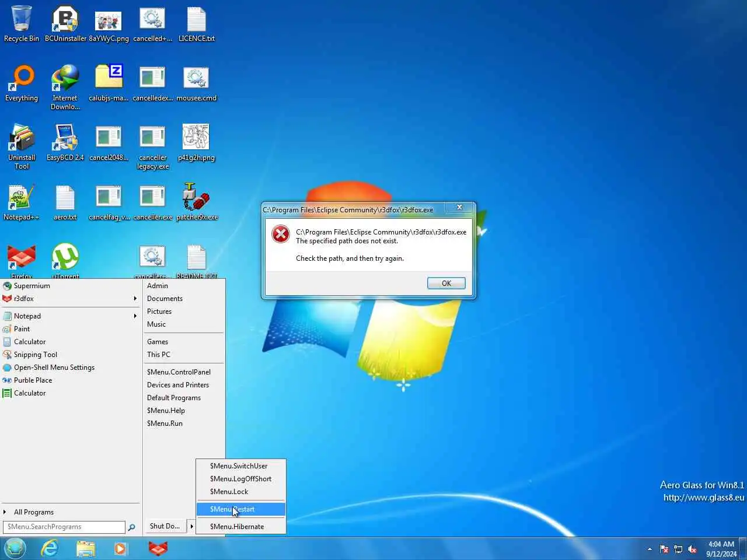The width and height of the screenshot is (747, 560).
Task: Open Paint from the Start menu
Action: coord(71,329)
